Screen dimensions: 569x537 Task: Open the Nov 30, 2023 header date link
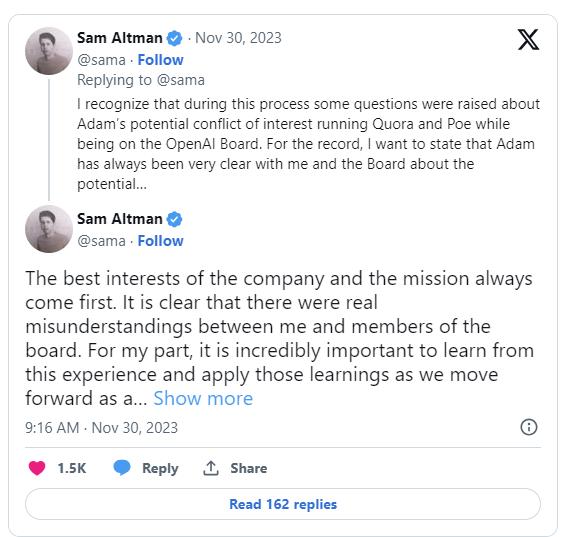pyautogui.click(x=238, y=38)
